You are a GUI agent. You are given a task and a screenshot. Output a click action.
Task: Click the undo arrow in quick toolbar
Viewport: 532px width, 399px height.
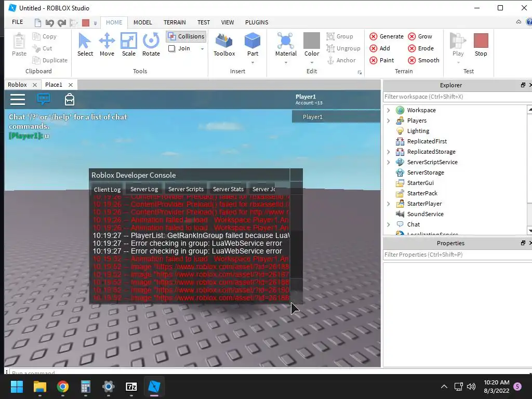(x=49, y=23)
